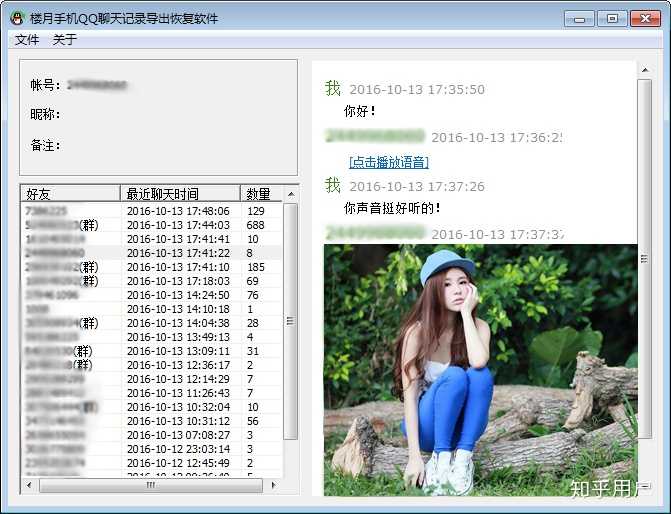Click the chat message 你声音挺好听的!
Image resolution: width=671 pixels, height=514 pixels.
pyautogui.click(x=392, y=208)
